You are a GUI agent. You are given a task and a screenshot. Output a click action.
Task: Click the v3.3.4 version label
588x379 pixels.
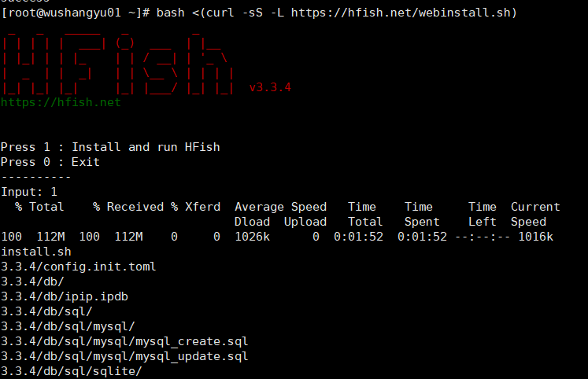(270, 87)
